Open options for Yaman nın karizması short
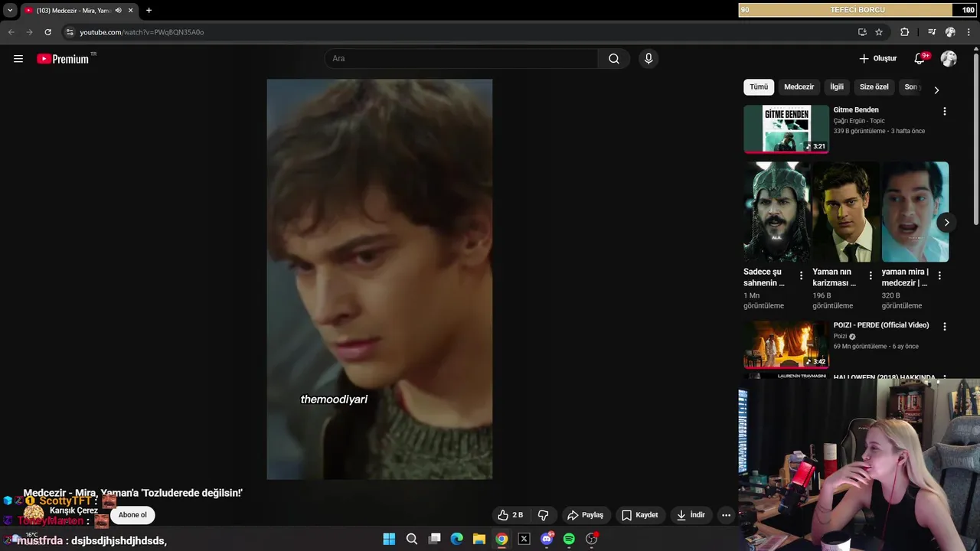 871,275
